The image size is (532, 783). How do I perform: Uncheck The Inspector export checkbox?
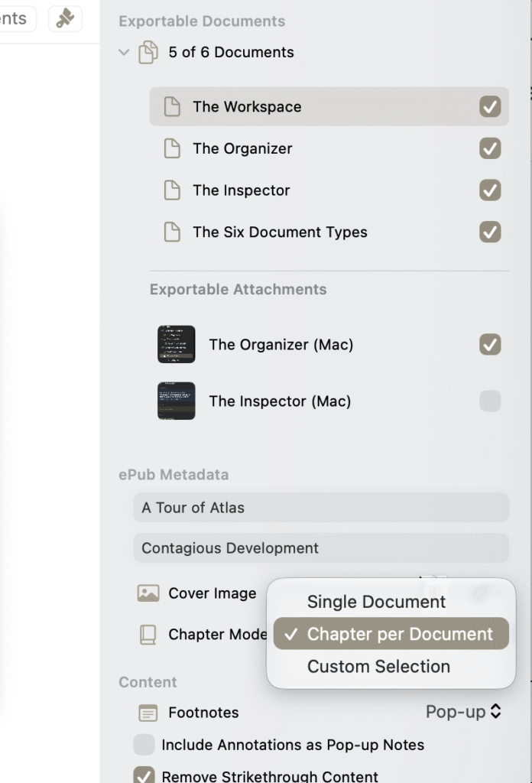[x=490, y=190]
